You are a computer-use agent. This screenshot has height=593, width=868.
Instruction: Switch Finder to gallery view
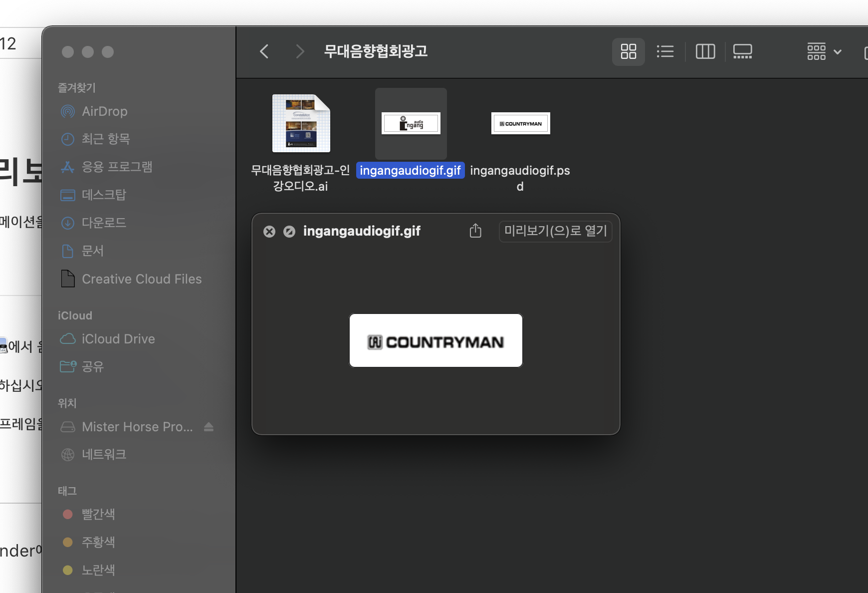(x=742, y=51)
